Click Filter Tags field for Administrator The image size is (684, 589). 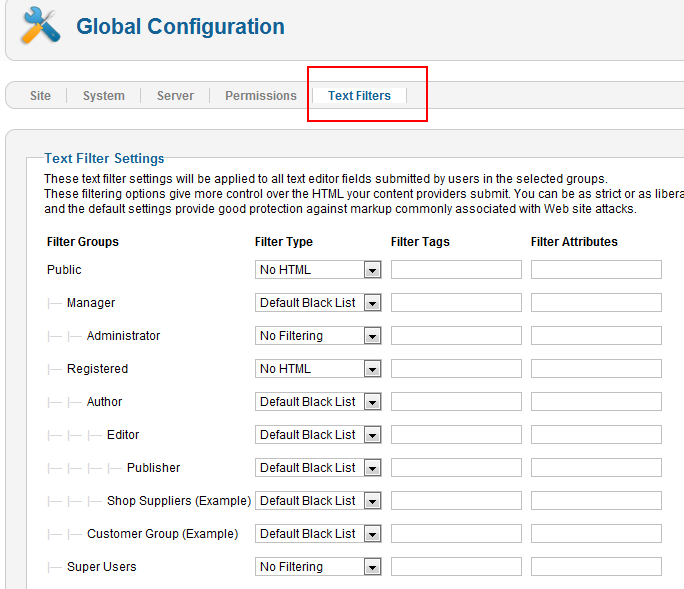(x=456, y=336)
